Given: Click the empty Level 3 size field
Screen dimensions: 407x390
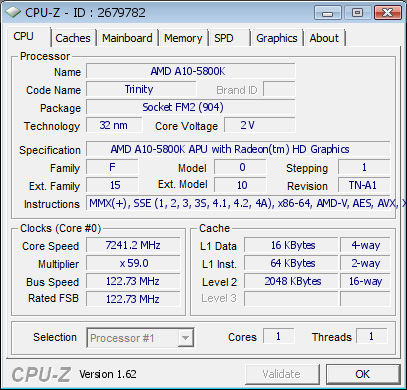Looking at the screenshot, I should click(x=291, y=299).
